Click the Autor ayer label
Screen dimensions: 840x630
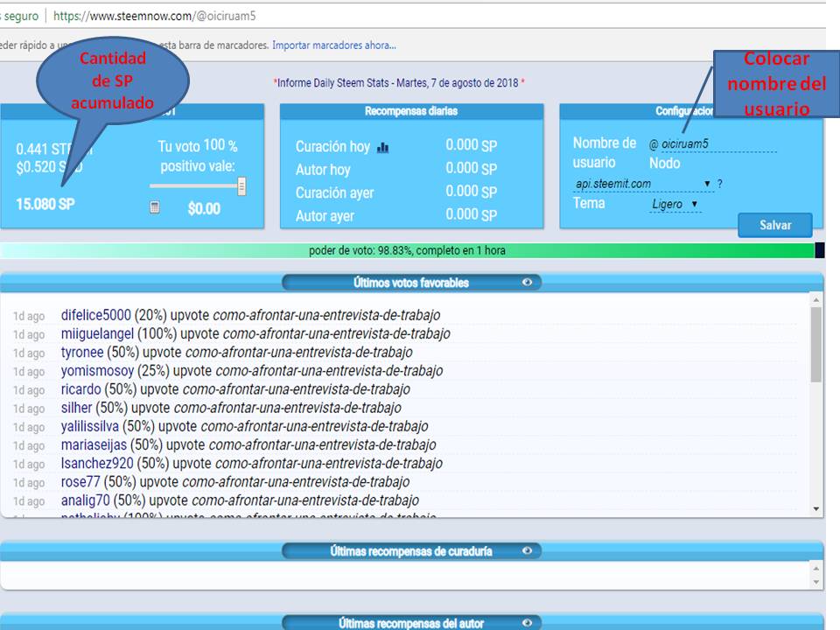coord(325,216)
